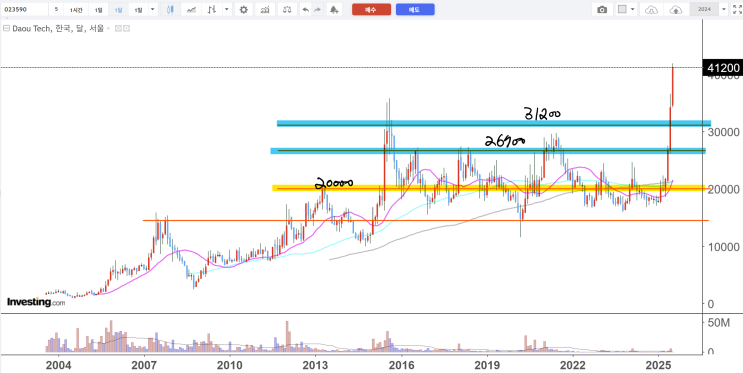
Task: Save chart with cloud upload icon
Action: pyautogui.click(x=676, y=9)
